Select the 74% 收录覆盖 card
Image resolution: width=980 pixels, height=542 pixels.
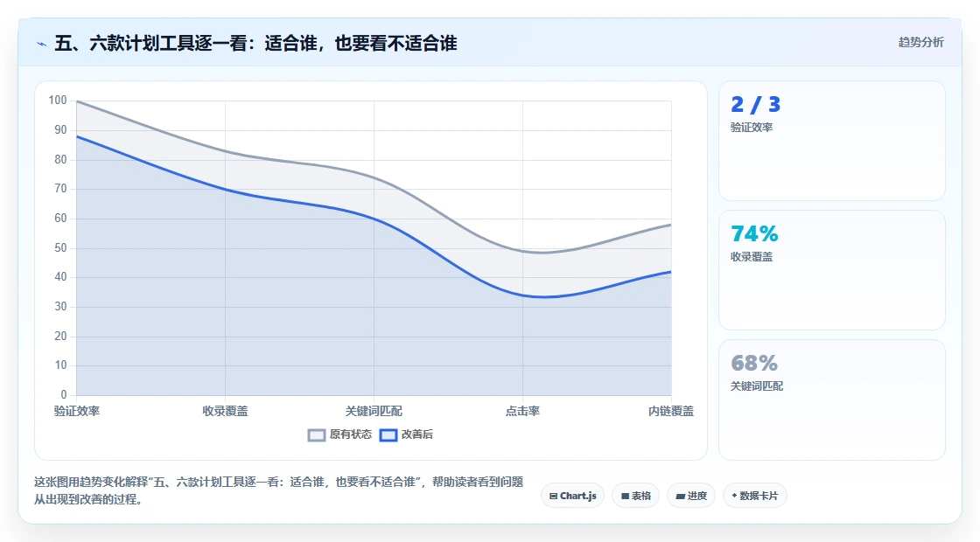coord(832,270)
